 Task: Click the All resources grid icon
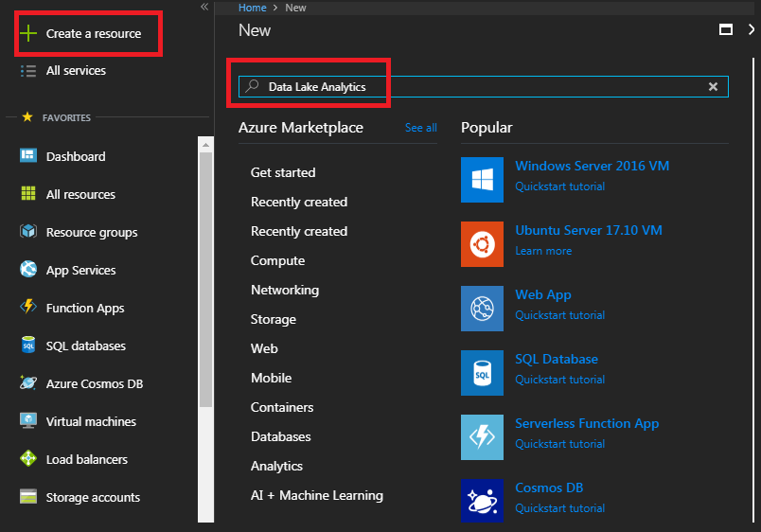click(x=28, y=193)
